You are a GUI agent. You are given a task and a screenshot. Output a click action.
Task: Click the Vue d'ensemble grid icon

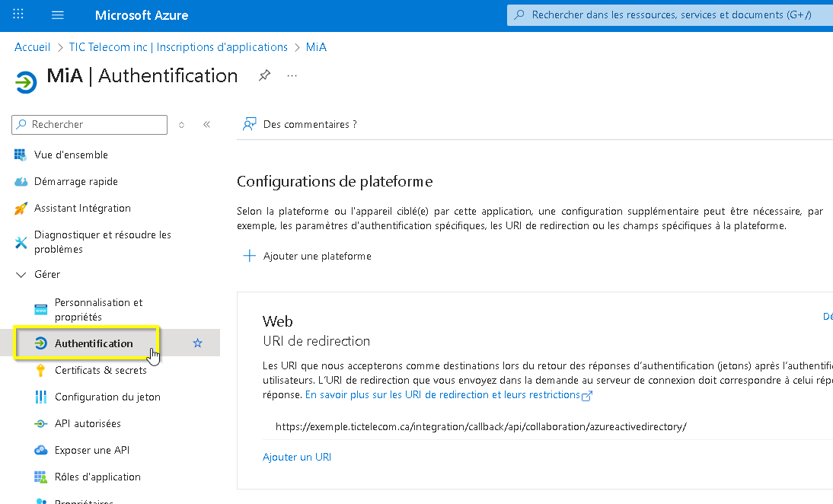[21, 155]
